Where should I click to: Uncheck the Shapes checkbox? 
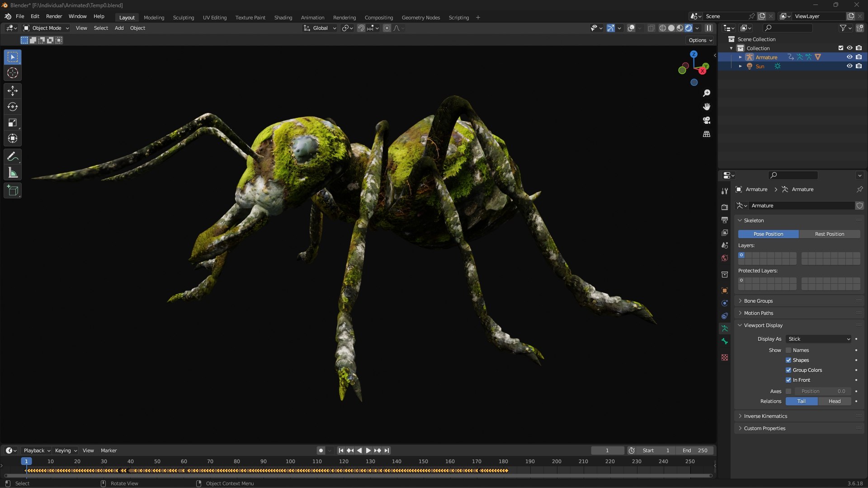788,360
